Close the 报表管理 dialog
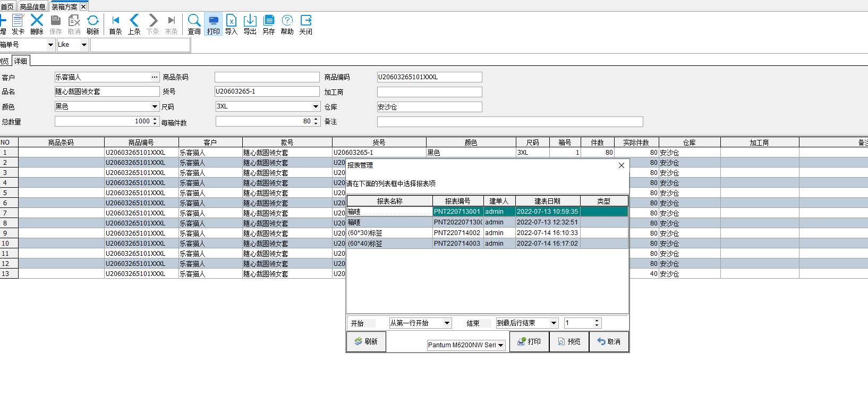868x393 pixels. pos(622,165)
